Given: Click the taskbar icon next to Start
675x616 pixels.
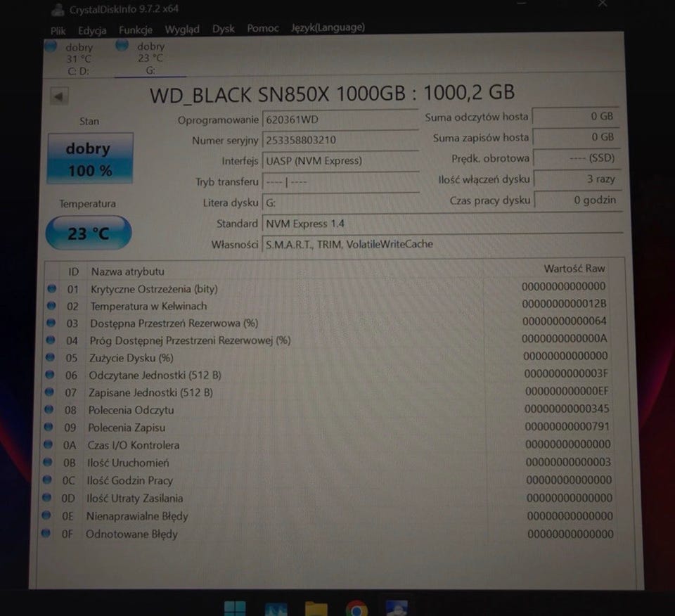Looking at the screenshot, I should coord(276,609).
